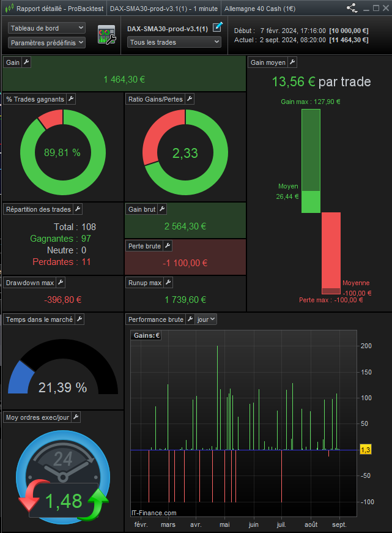Screen dimensions: 392x533
Task: Open the Tous les trades dropdown
Action: tap(174, 42)
